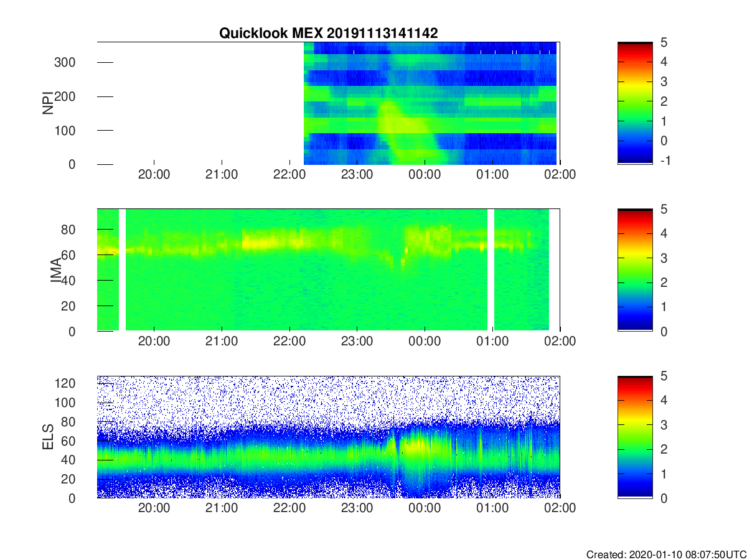Image resolution: width=747 pixels, height=560 pixels.
Task: Click the ELS panel color bar
Action: point(635,437)
